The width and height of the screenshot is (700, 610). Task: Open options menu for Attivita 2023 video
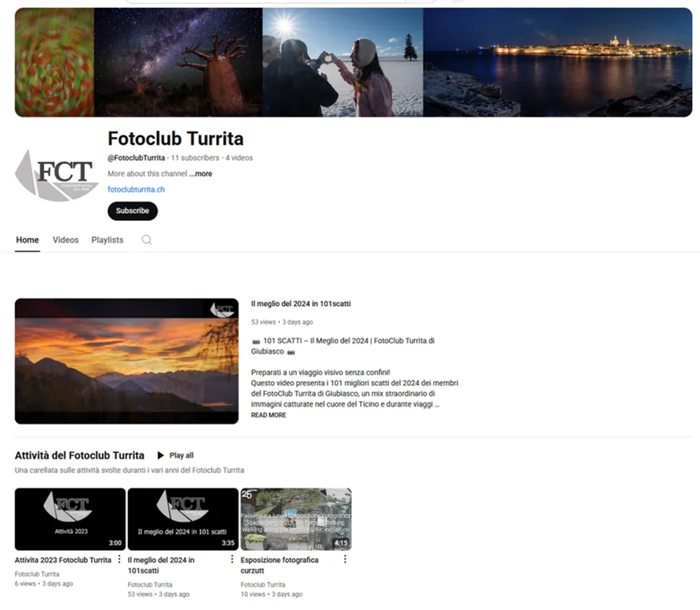click(x=119, y=559)
